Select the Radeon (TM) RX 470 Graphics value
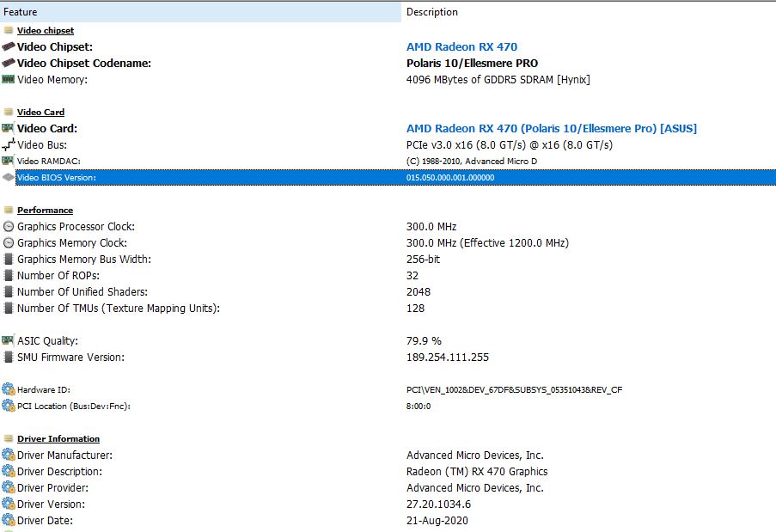 pyautogui.click(x=477, y=472)
